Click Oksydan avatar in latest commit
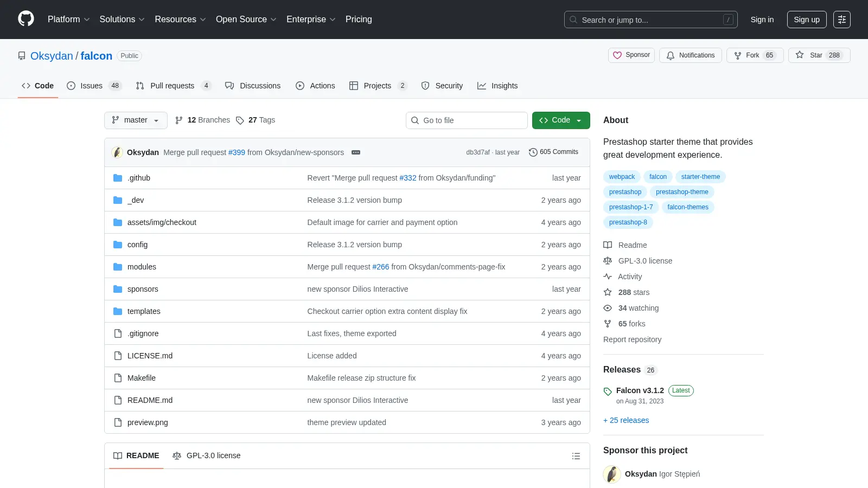The image size is (868, 488). (117, 152)
